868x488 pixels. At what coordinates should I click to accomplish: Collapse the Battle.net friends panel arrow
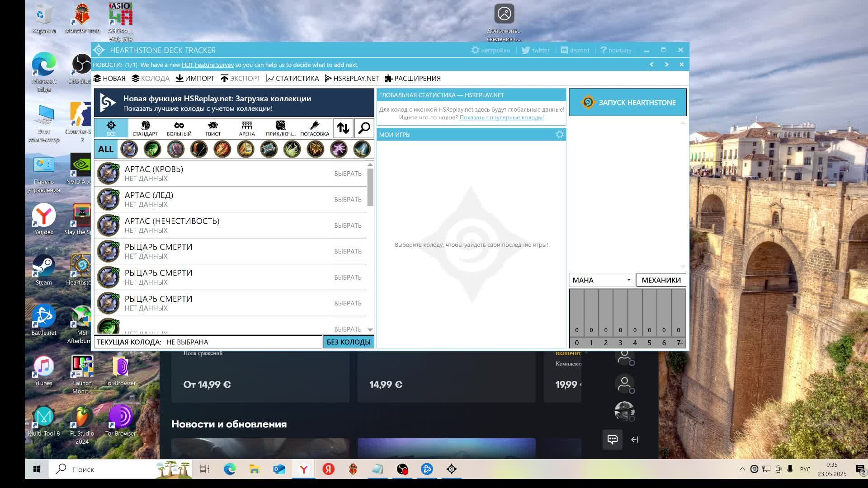tap(635, 440)
